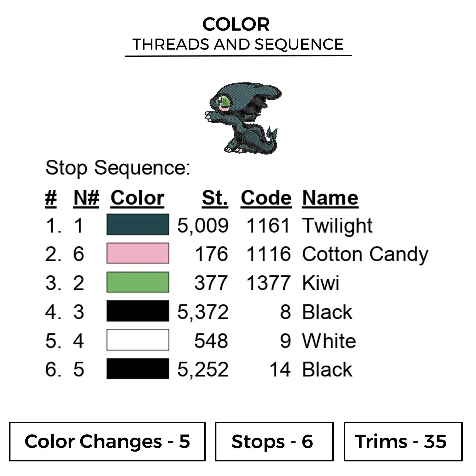Select the Black swatch with code 8
The image size is (476, 476).
tap(137, 311)
